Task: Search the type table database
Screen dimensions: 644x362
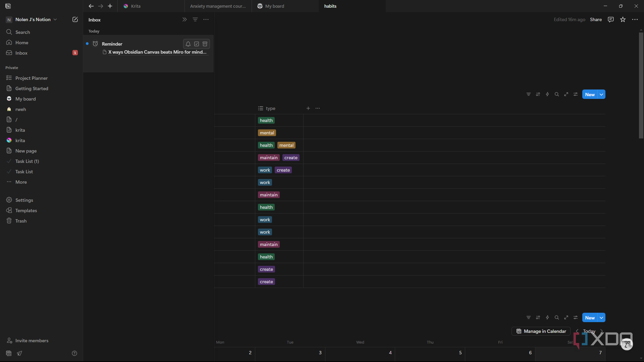Action: coord(557,94)
